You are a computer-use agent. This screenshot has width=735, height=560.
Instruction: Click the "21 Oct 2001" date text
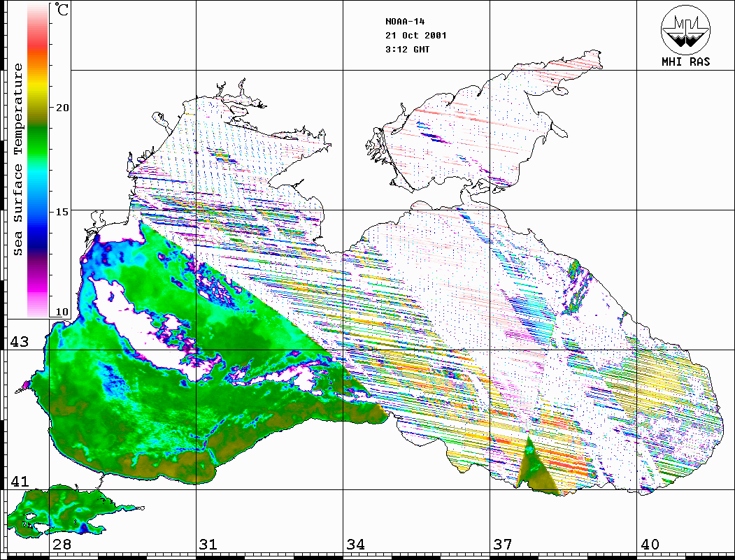[x=416, y=36]
